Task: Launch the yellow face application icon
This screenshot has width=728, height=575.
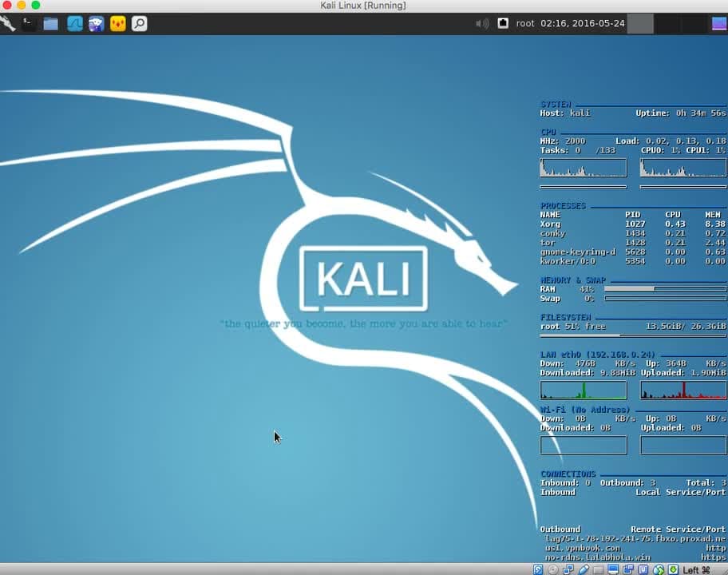Action: tap(118, 23)
